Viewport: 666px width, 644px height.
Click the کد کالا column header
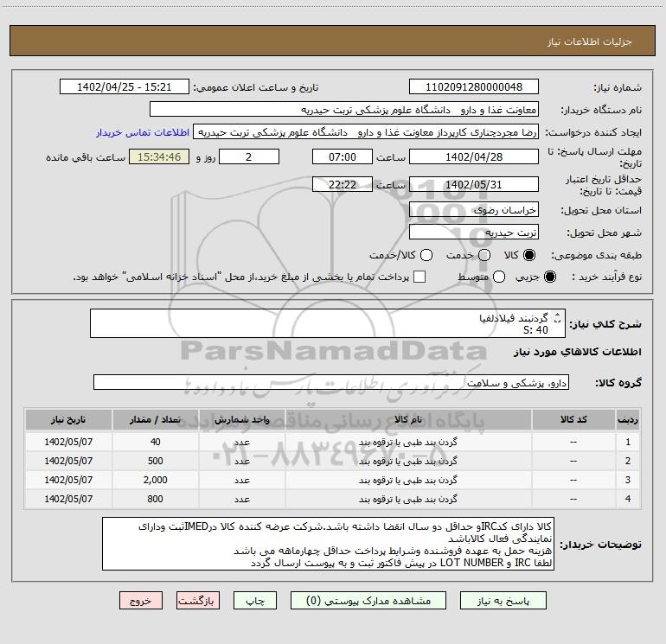pos(573,420)
